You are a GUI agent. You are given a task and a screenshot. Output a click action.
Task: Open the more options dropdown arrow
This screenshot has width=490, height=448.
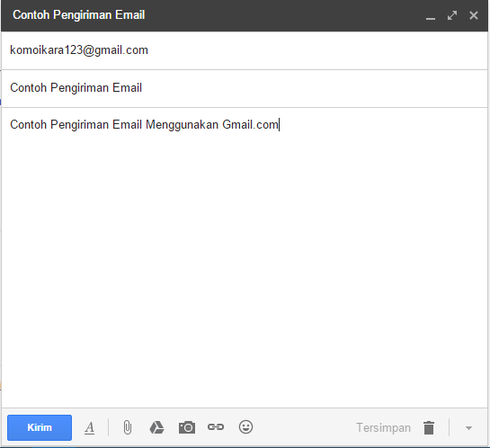pyautogui.click(x=468, y=428)
